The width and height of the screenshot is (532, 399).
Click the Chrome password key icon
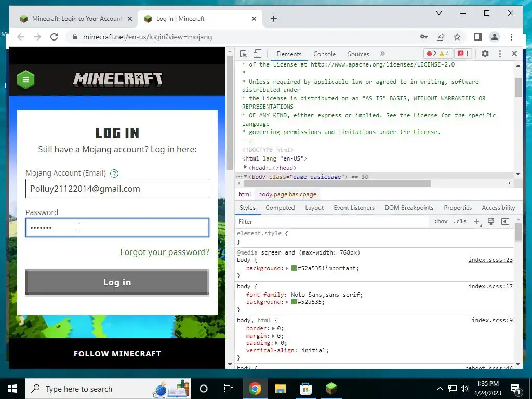pos(424,37)
